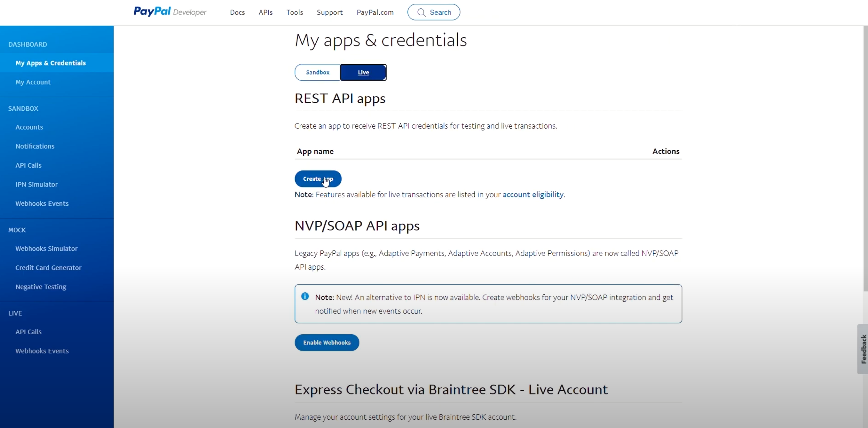
Task: Click the Enable Webhooks button
Action: (x=327, y=342)
